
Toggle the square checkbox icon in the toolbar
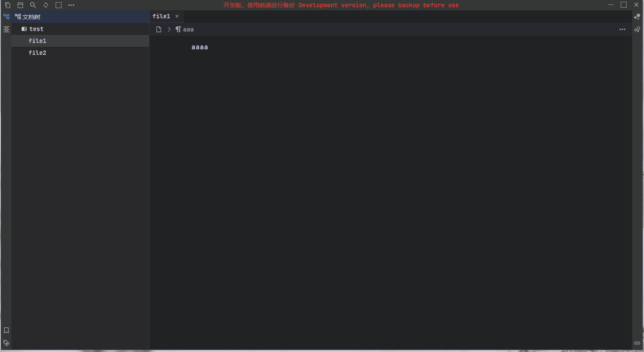tap(58, 5)
